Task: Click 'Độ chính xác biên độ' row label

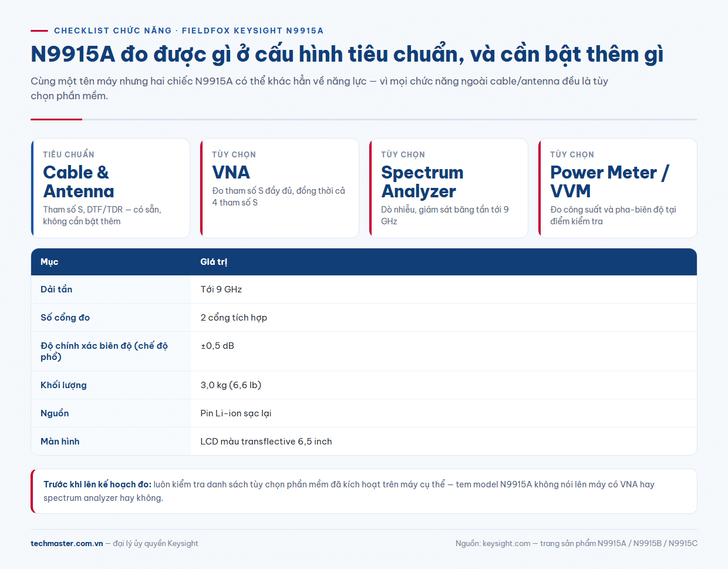Action: coord(104,351)
